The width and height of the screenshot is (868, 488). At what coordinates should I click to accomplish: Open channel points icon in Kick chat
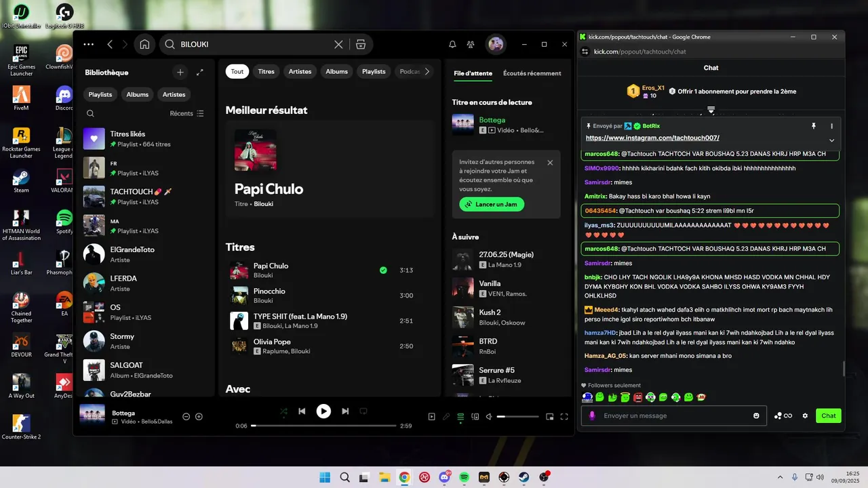coord(783,415)
